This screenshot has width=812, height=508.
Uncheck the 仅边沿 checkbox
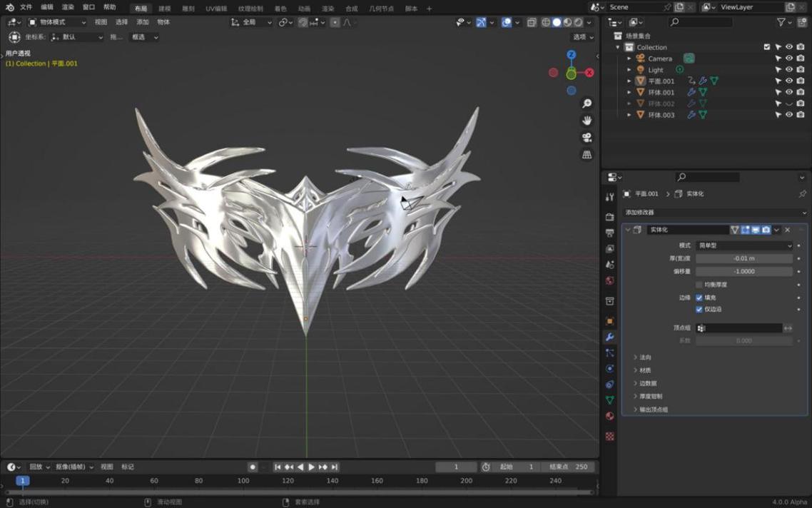[x=699, y=310]
